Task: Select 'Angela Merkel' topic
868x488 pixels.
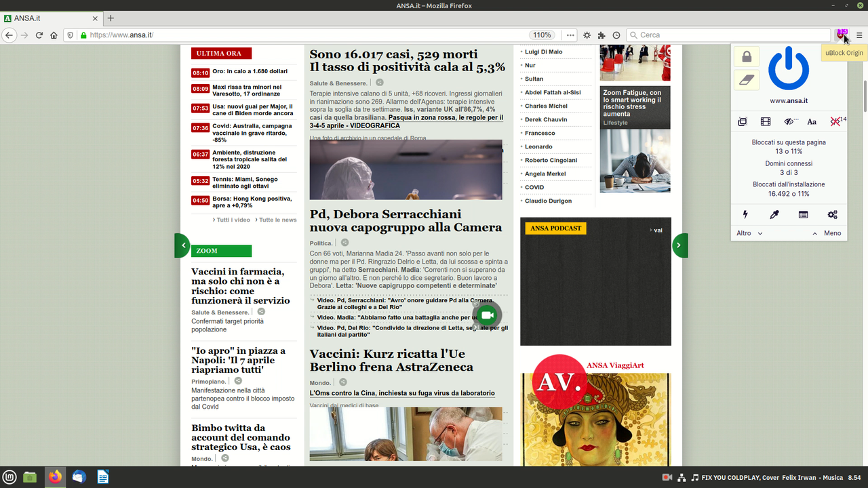Action: click(x=545, y=174)
